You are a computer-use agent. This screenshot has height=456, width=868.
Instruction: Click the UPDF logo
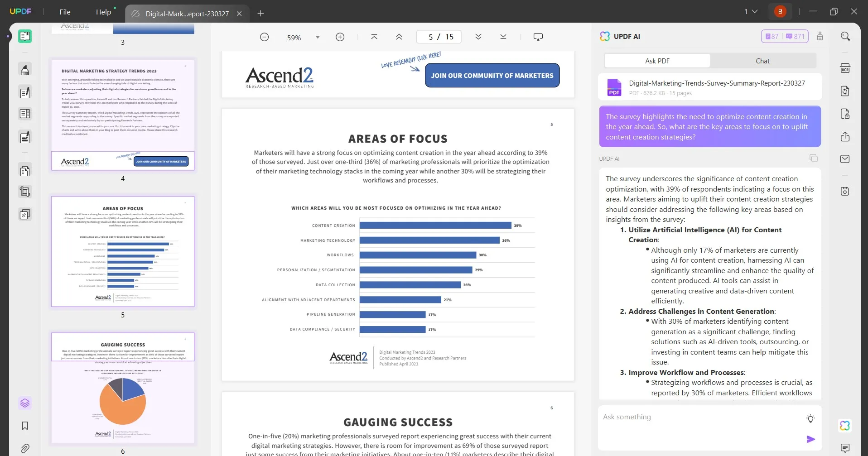click(21, 12)
